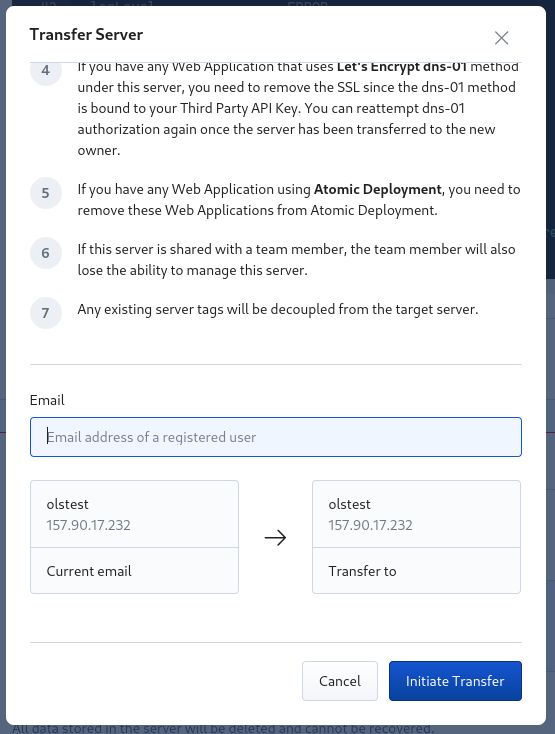Click the bold Let's Encrypt dns-01 text

click(402, 67)
